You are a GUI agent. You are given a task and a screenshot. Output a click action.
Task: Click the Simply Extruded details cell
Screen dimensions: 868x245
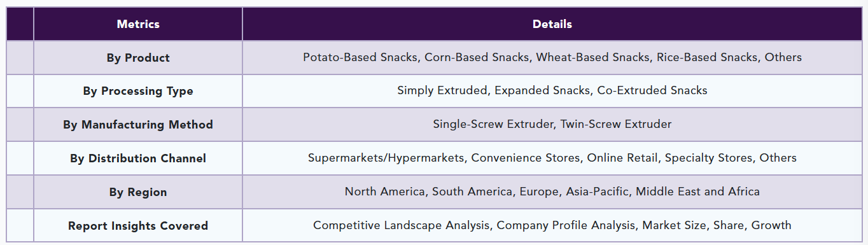coord(552,91)
